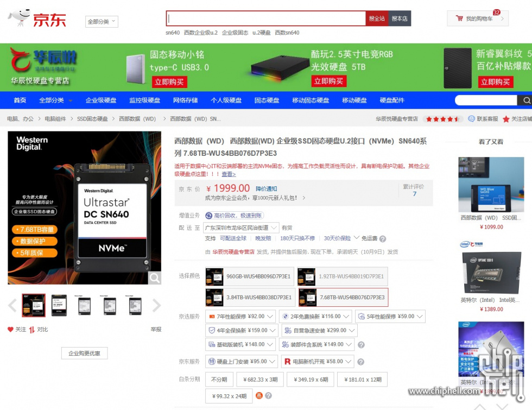Open Intel Optane ¥1389.00 recommendation
The image size is (532, 410).
491,277
